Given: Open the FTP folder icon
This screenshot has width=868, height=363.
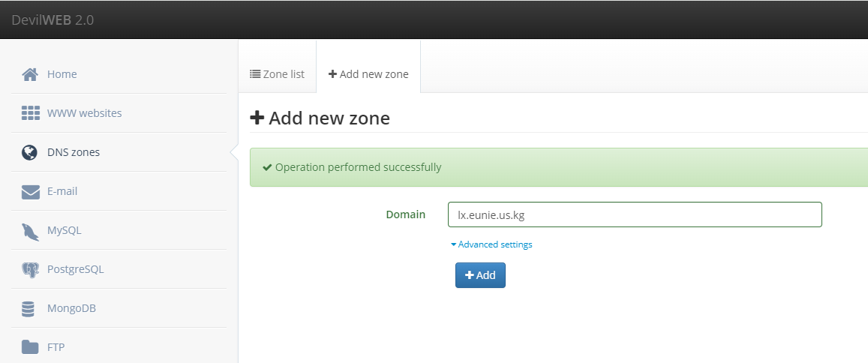Looking at the screenshot, I should (30, 347).
